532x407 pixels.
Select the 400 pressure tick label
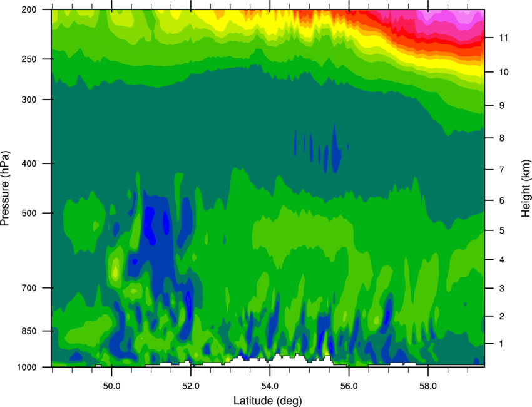tap(29, 163)
